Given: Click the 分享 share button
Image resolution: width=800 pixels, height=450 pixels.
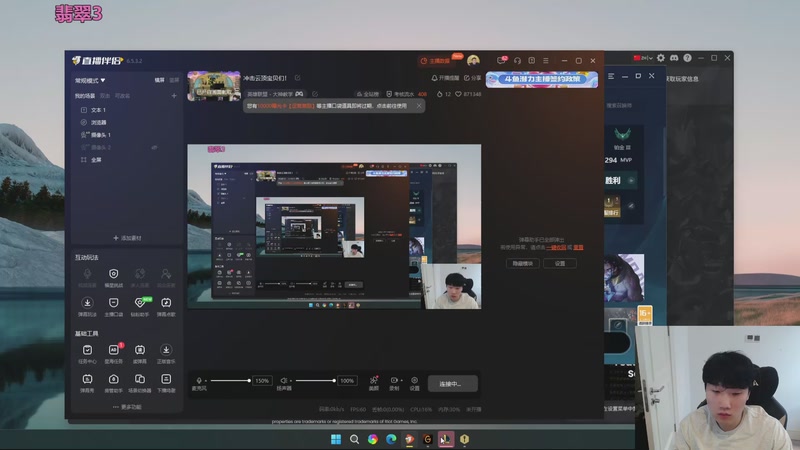Looking at the screenshot, I should coord(472,78).
